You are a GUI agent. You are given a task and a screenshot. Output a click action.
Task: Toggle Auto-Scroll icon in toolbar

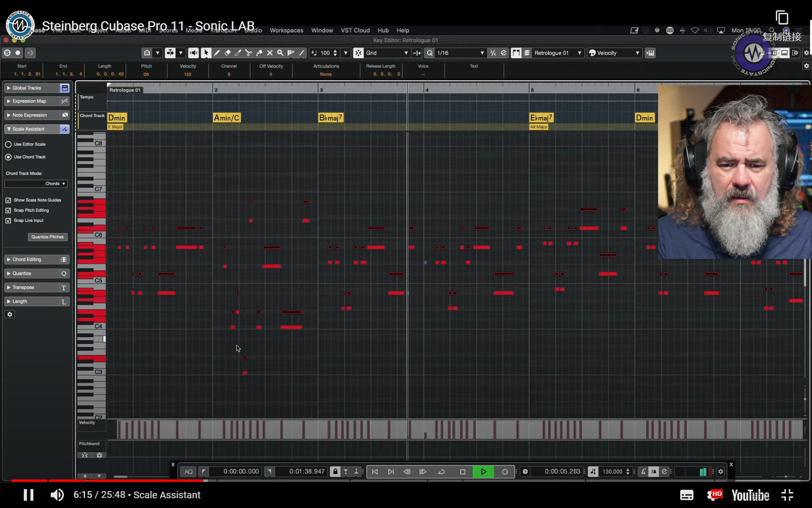[170, 53]
